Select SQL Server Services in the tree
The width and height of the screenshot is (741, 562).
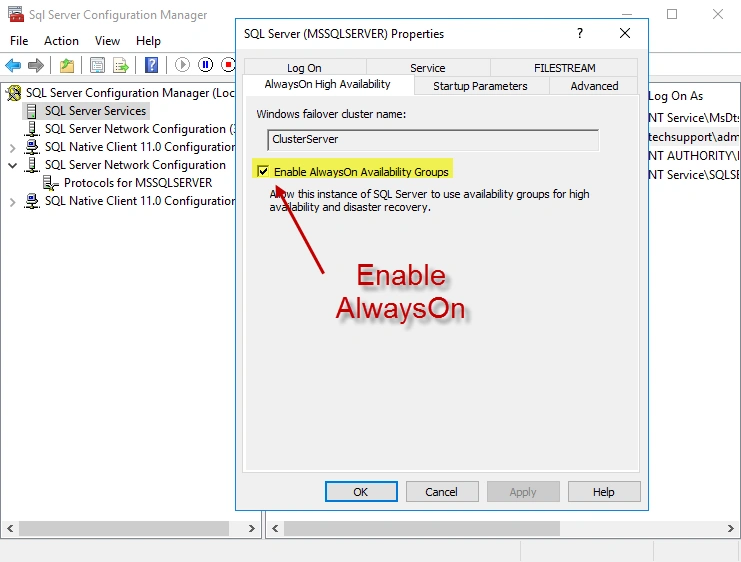(95, 111)
